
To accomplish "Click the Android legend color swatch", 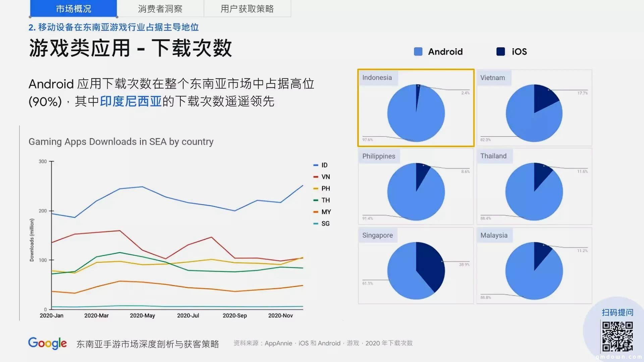I will point(418,52).
